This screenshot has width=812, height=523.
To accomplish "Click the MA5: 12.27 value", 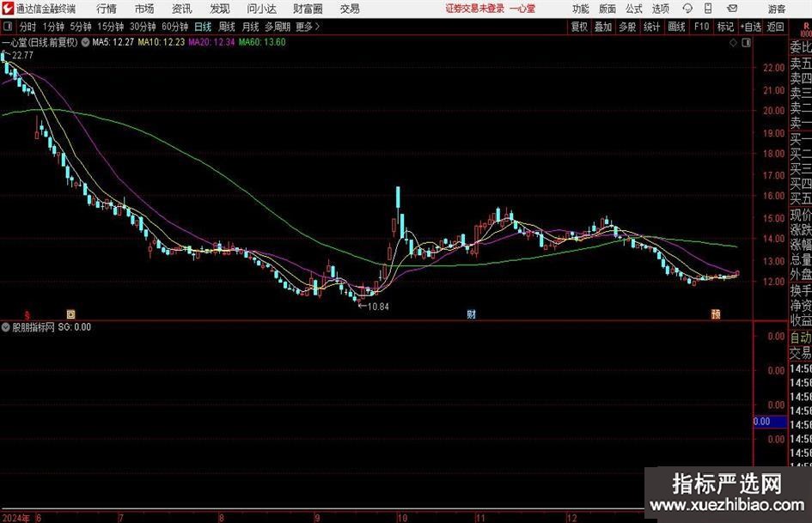I will pyautogui.click(x=113, y=42).
